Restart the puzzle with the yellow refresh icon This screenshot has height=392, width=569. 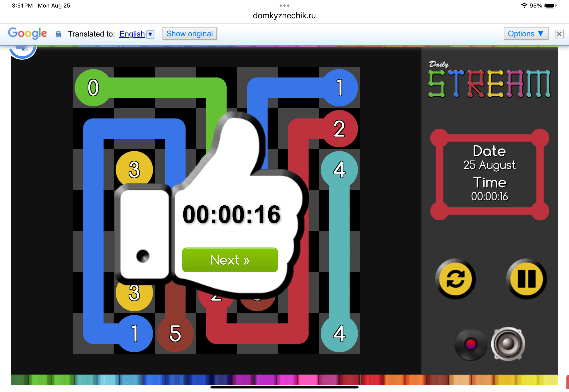pyautogui.click(x=455, y=279)
